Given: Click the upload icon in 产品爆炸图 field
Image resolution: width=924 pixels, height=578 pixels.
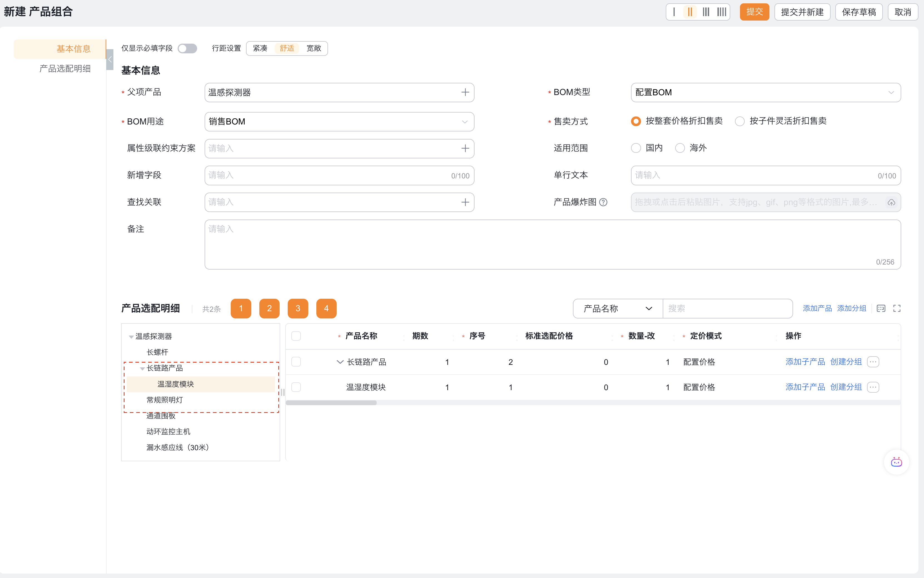Looking at the screenshot, I should pos(891,202).
